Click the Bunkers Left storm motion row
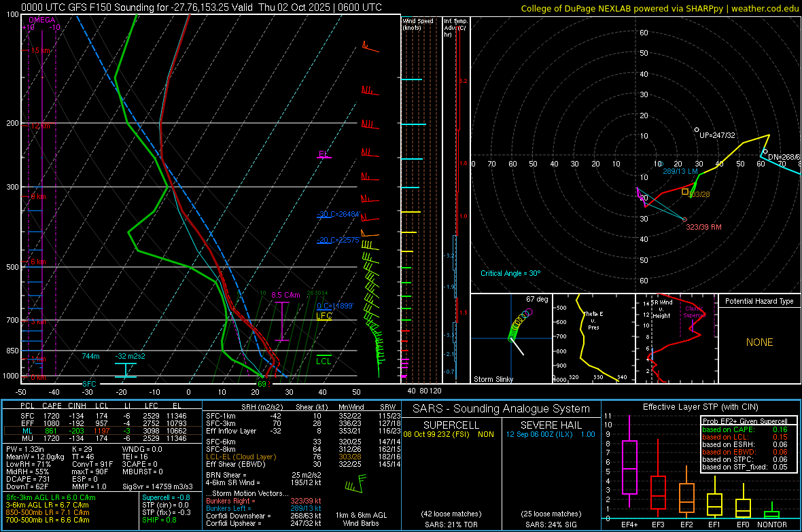This screenshot has height=532, width=802. (x=264, y=508)
